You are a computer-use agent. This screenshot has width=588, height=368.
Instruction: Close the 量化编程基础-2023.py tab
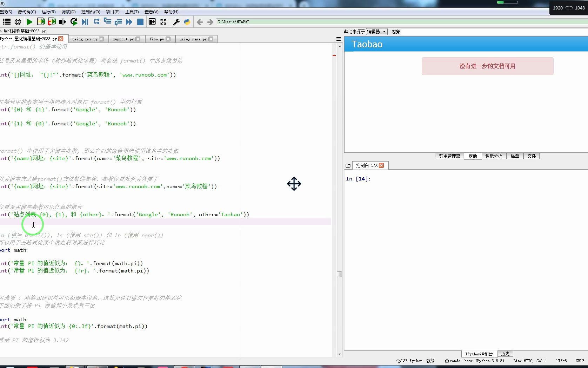coord(61,39)
